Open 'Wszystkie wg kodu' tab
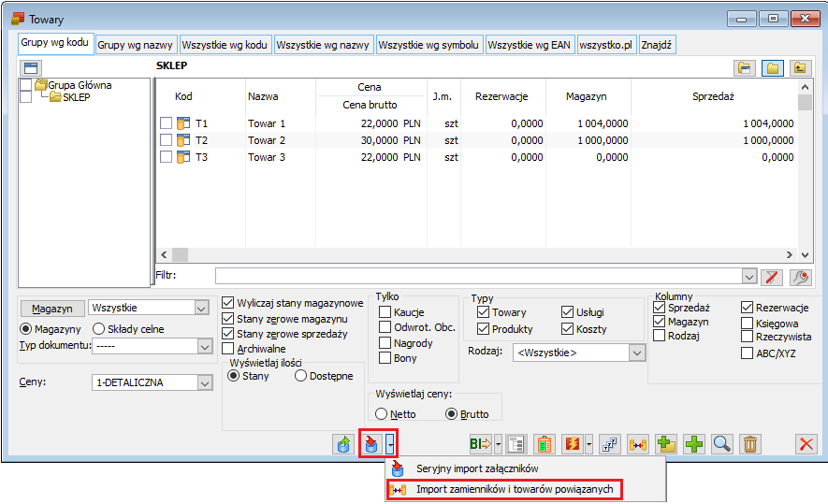 (225, 45)
